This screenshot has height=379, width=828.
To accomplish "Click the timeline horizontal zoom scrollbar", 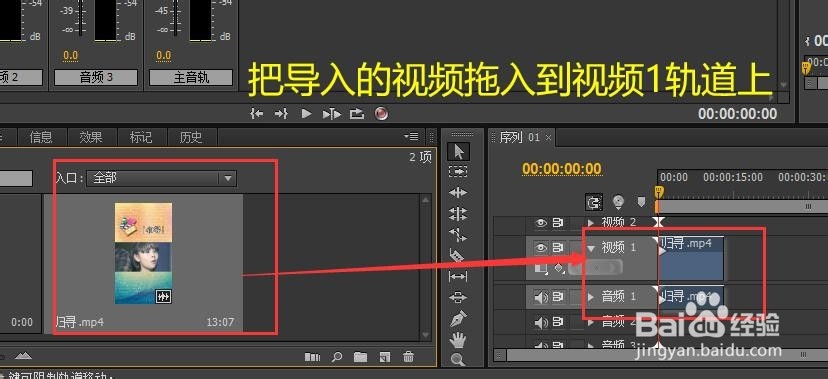I will click(x=660, y=356).
